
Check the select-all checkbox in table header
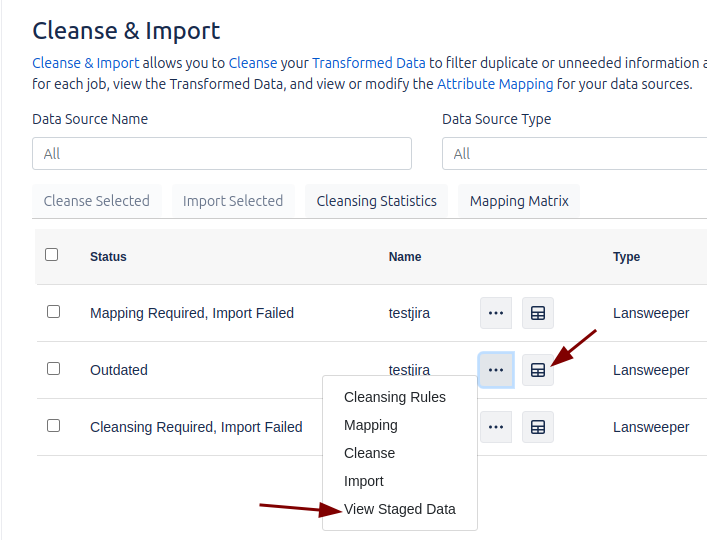[x=52, y=255]
